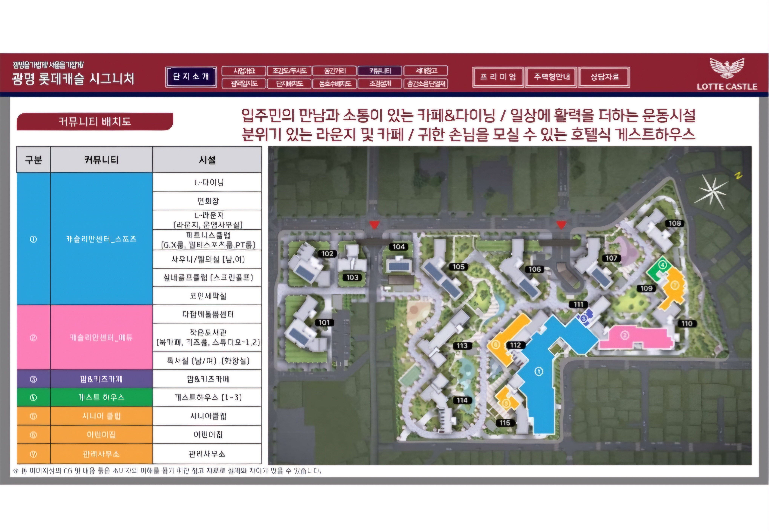The height and width of the screenshot is (532, 769).
Task: Click facility cell 실내골프클럽 (스크린골프)
Action: pyautogui.click(x=207, y=277)
